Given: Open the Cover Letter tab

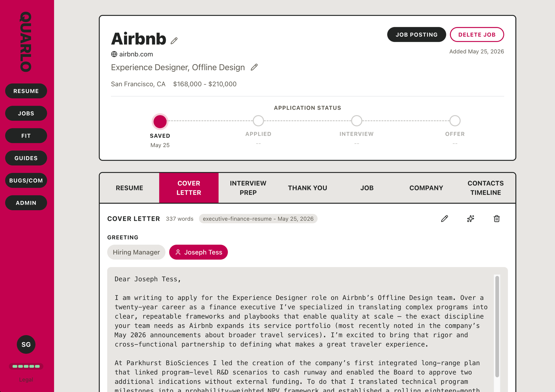Looking at the screenshot, I should (x=189, y=188).
